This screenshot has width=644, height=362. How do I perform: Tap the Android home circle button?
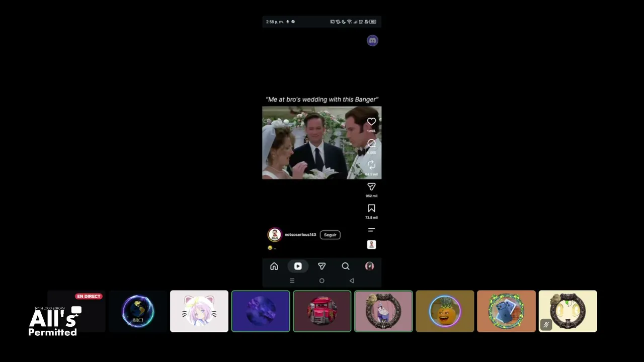coord(322,281)
